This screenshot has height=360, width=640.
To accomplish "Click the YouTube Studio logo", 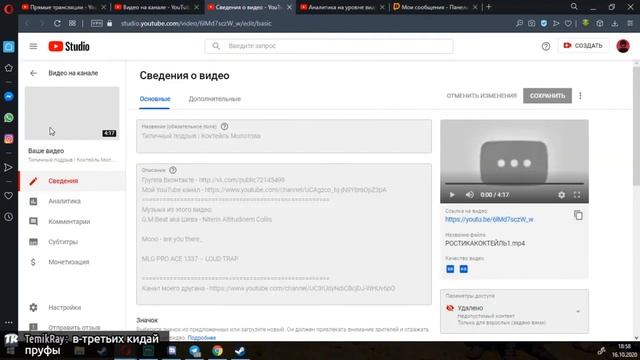I will [x=69, y=46].
